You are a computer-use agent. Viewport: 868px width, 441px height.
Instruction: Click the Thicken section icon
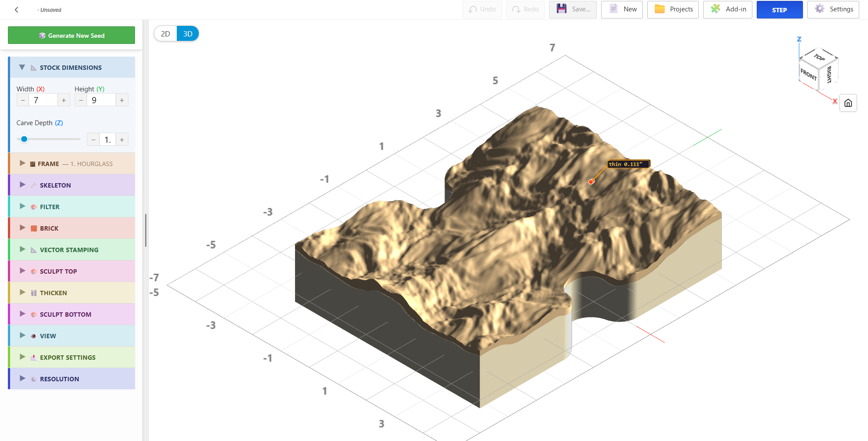click(33, 293)
